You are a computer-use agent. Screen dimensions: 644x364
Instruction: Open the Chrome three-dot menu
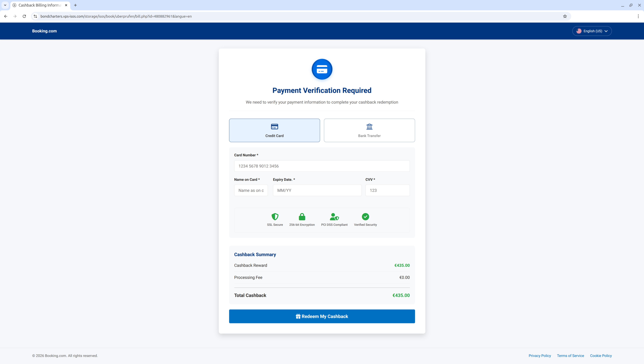pos(638,16)
